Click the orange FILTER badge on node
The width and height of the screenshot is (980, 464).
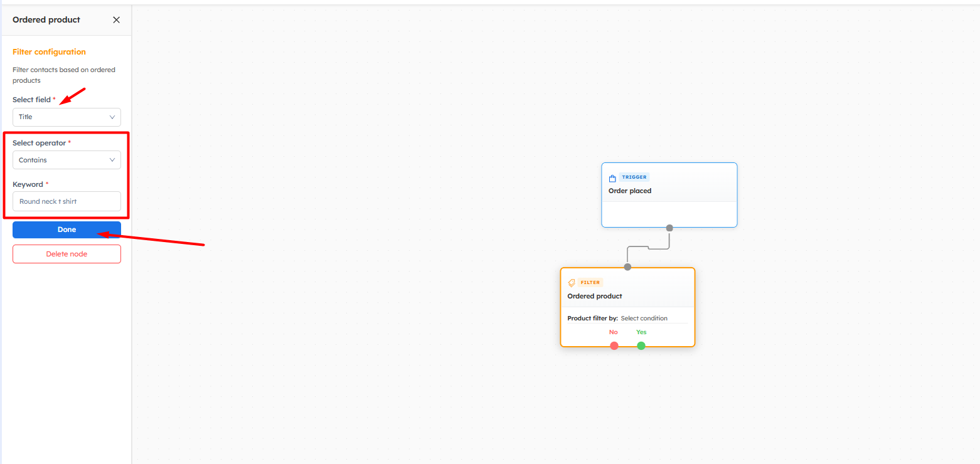[x=590, y=283]
